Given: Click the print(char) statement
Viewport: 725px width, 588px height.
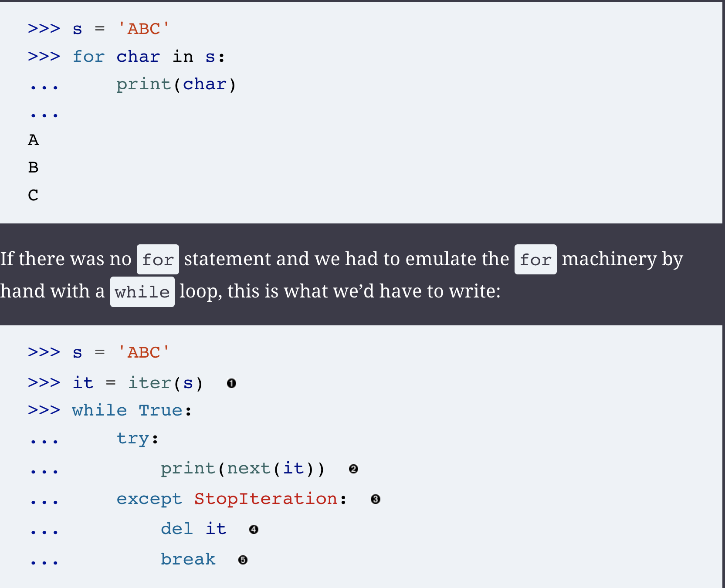Looking at the screenshot, I should coord(176,84).
